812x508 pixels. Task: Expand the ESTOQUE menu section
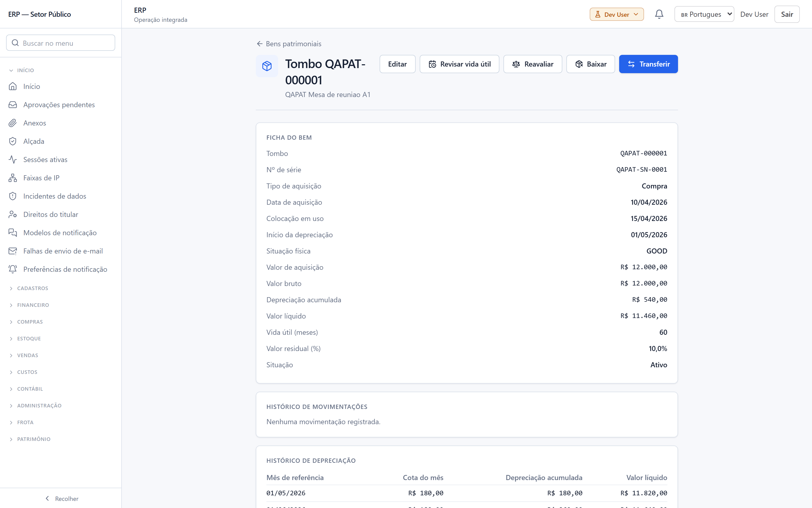pos(25,339)
